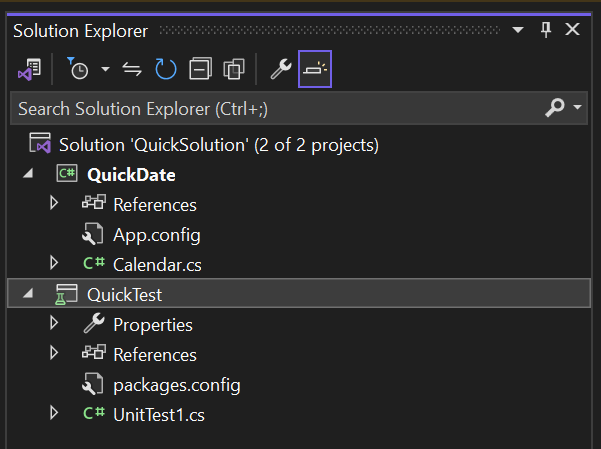Image resolution: width=601 pixels, height=449 pixels.
Task: Click the Pending Changes Filter clock icon
Action: click(x=77, y=69)
